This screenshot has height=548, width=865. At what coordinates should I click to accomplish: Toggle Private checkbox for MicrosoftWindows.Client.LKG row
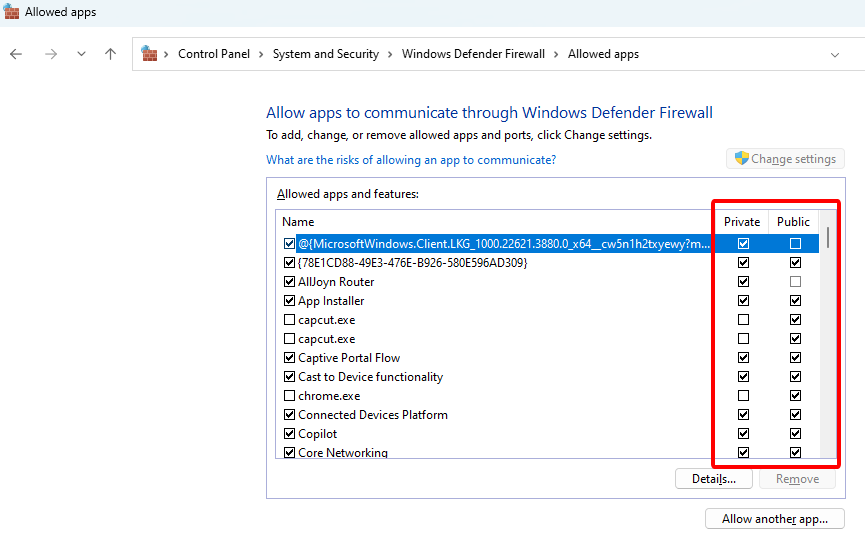pyautogui.click(x=743, y=243)
